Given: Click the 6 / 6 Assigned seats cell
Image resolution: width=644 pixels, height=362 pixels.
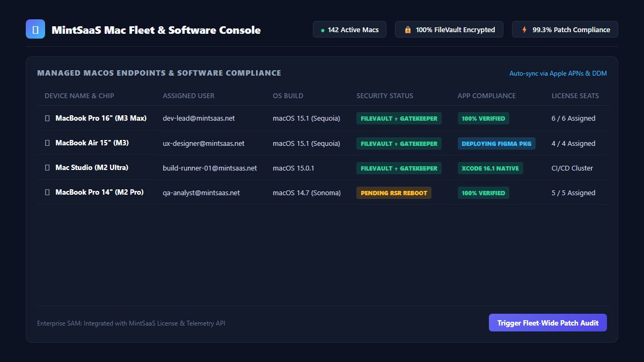Looking at the screenshot, I should (573, 118).
